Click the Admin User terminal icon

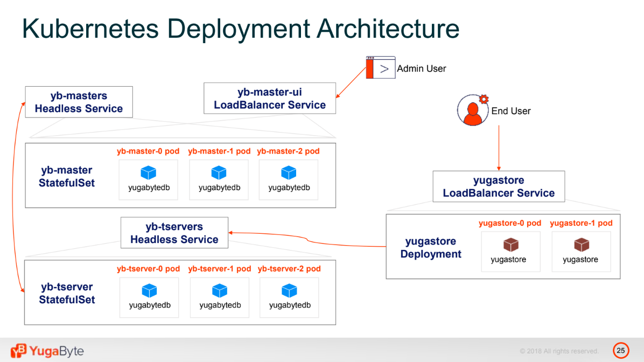tap(381, 67)
